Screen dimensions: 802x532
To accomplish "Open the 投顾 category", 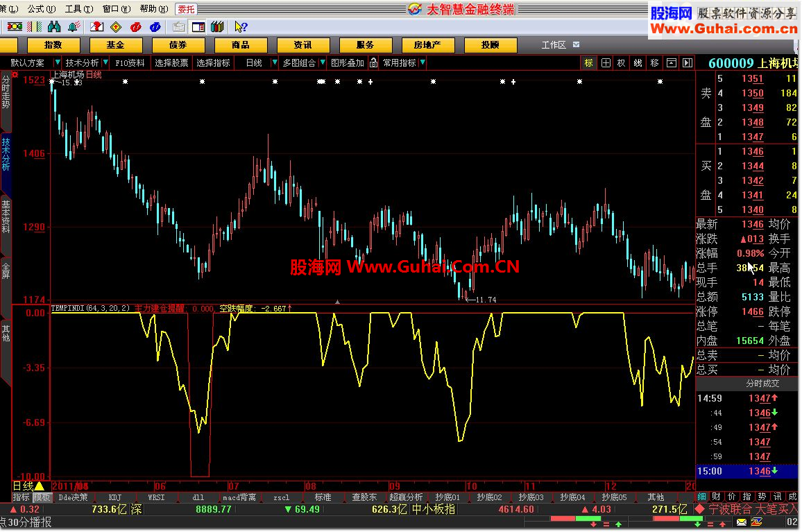I will [490, 45].
